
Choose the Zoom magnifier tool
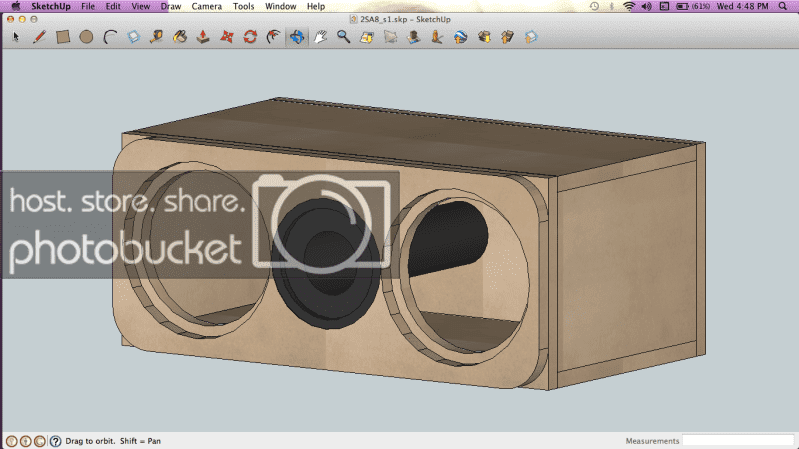coord(343,37)
